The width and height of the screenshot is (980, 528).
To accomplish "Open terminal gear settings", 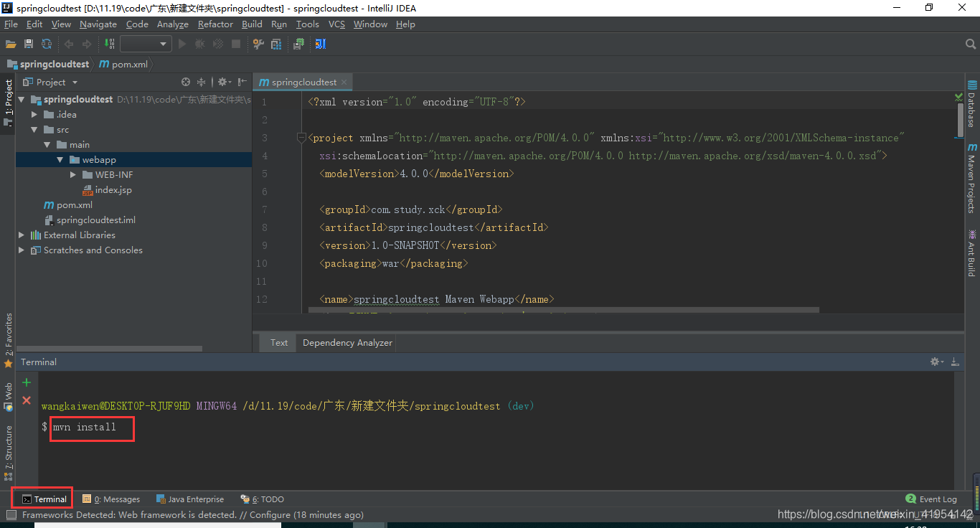I will pos(937,362).
